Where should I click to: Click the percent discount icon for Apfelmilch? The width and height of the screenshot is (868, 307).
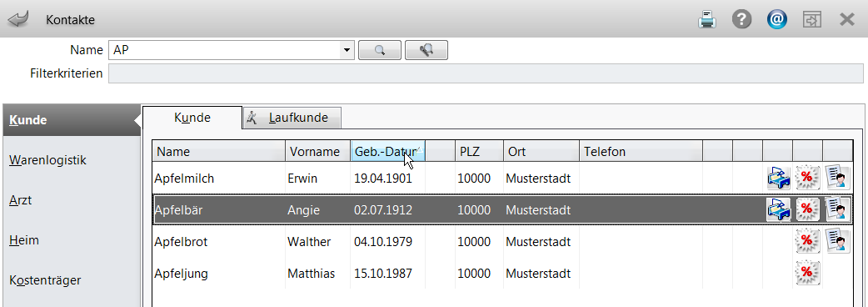pos(807,178)
